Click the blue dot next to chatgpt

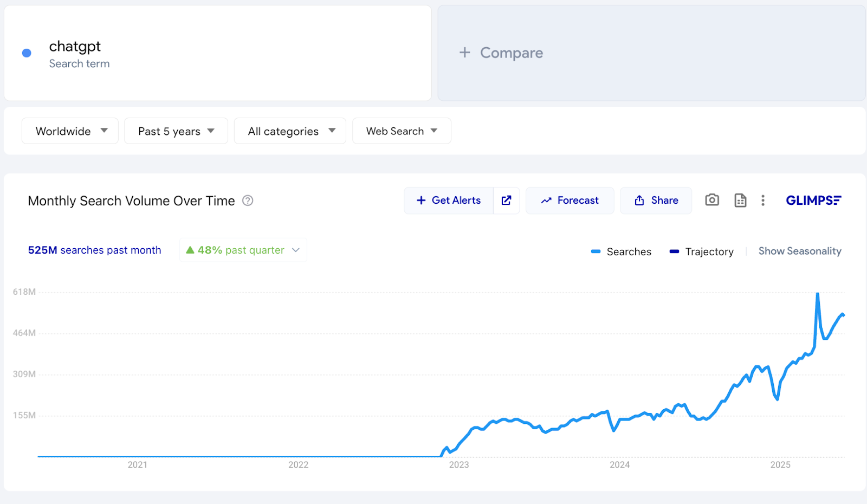27,53
